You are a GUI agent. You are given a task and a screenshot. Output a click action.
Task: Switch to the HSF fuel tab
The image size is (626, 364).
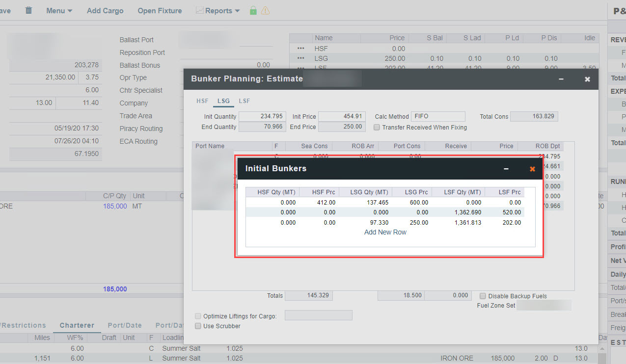coord(202,101)
